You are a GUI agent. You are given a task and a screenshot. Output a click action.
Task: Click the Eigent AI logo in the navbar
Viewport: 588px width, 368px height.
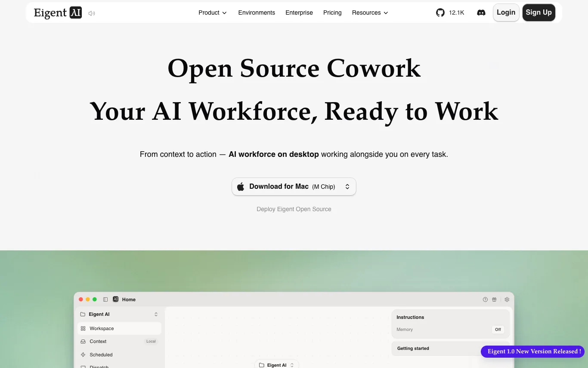pos(58,13)
